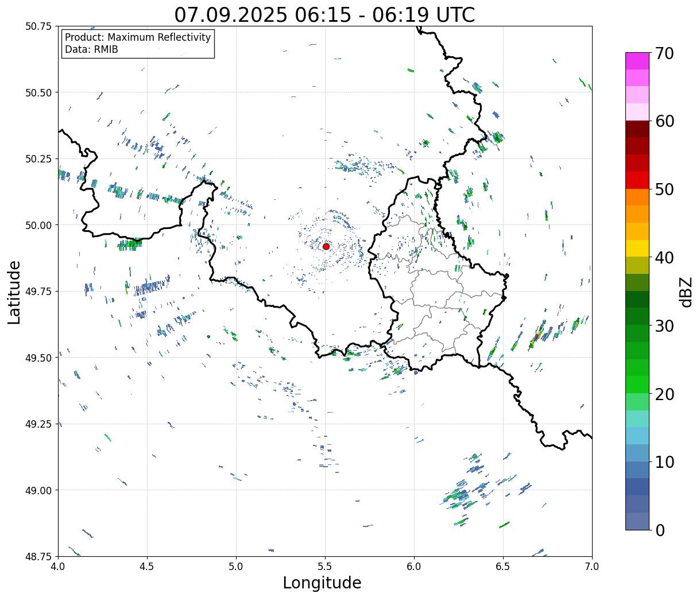Screen dimensions: 700x597
Task: Click the longitude tick label 4.0
Action: (x=58, y=566)
